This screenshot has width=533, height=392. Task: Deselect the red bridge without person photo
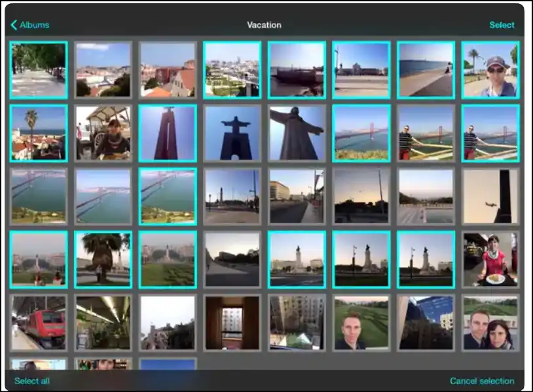361,133
